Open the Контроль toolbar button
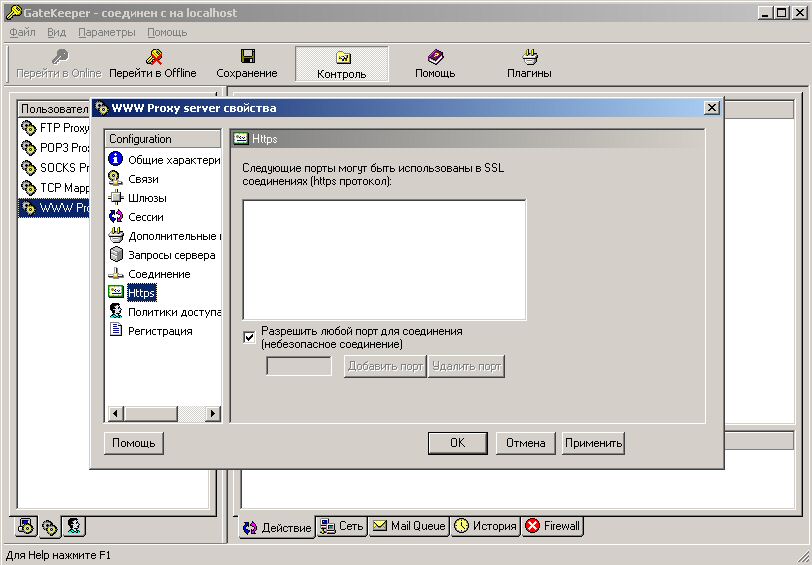The height and width of the screenshot is (565, 812). tap(342, 64)
